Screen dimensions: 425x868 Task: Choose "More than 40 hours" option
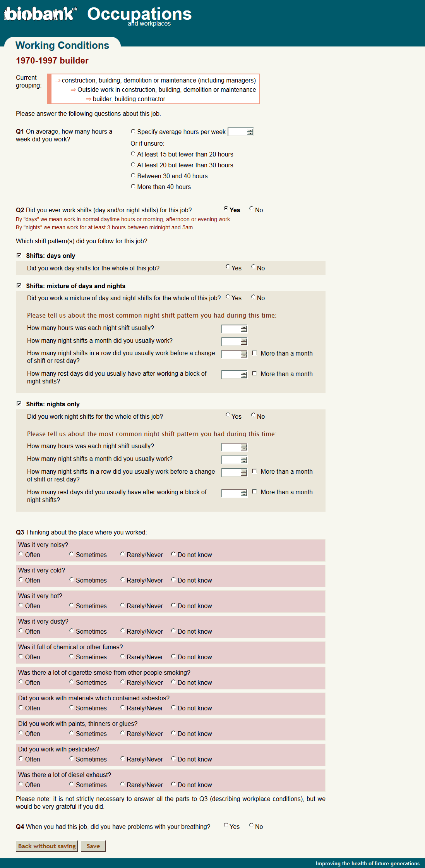[133, 186]
